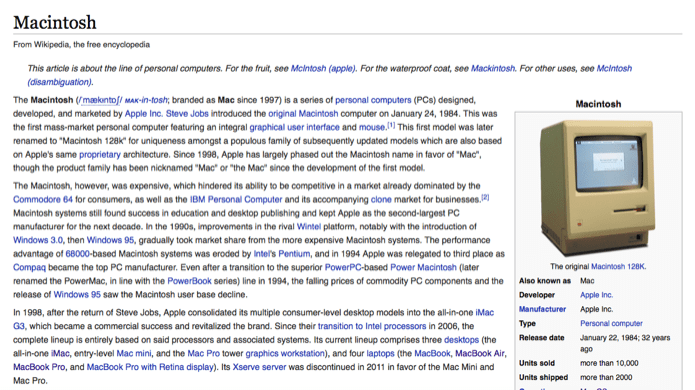Image resolution: width=695 pixels, height=390 pixels.
Task: Select the Macintosh page title heading
Action: [x=55, y=23]
